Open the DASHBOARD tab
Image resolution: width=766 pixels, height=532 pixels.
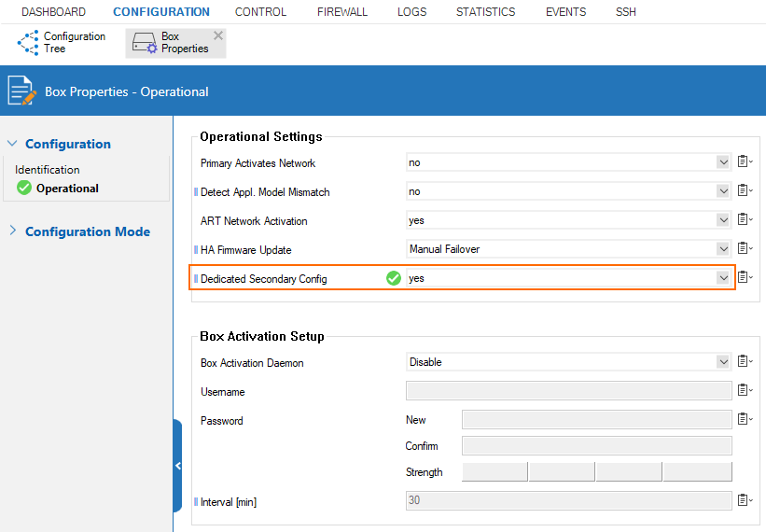53,12
